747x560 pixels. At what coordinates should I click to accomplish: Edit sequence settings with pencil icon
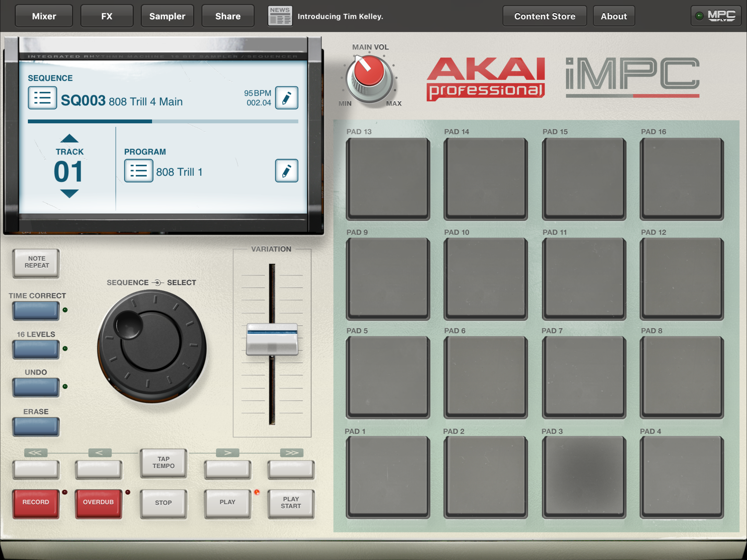(286, 98)
